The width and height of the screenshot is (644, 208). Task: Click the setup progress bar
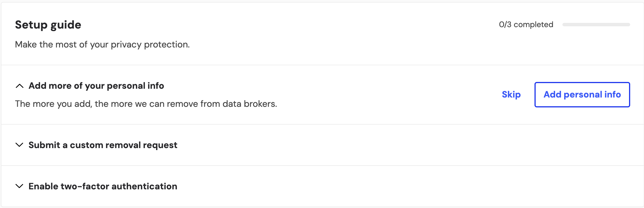click(596, 25)
